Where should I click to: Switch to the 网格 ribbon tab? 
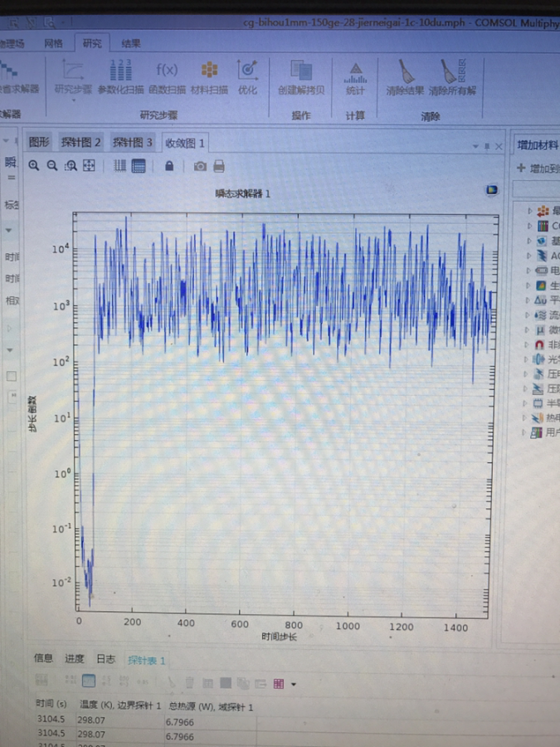[x=53, y=43]
